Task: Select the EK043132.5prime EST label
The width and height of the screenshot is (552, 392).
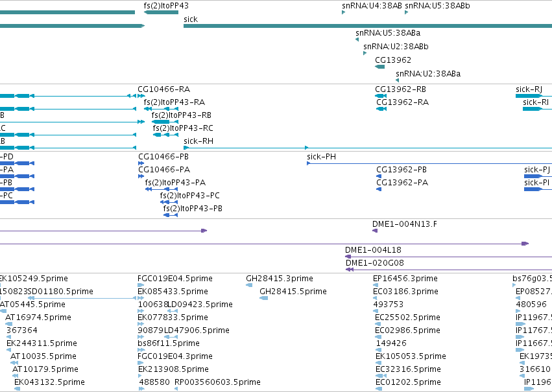Action: pos(49,382)
